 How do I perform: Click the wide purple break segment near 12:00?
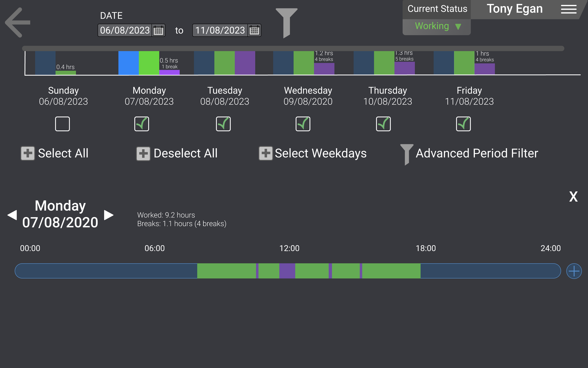287,271
